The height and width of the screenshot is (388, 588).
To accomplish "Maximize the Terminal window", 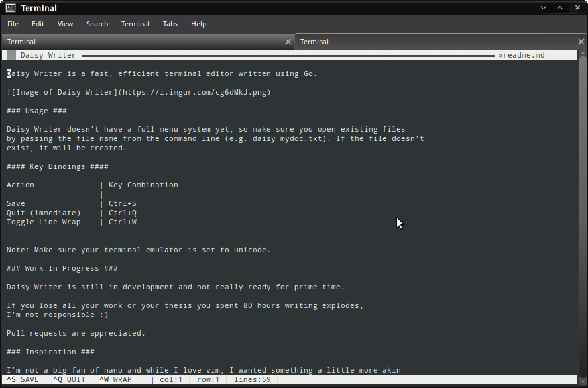I will [x=560, y=8].
